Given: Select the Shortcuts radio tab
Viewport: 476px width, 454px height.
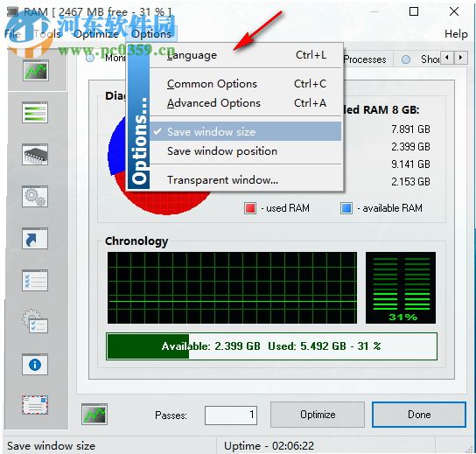Looking at the screenshot, I should (406, 59).
